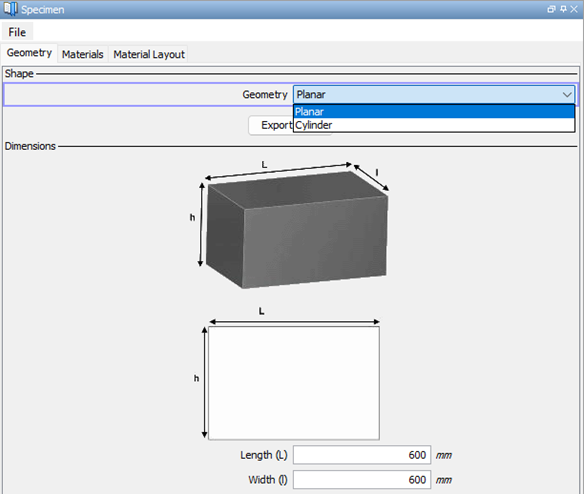Click the Width (l) input field

pyautogui.click(x=362, y=479)
